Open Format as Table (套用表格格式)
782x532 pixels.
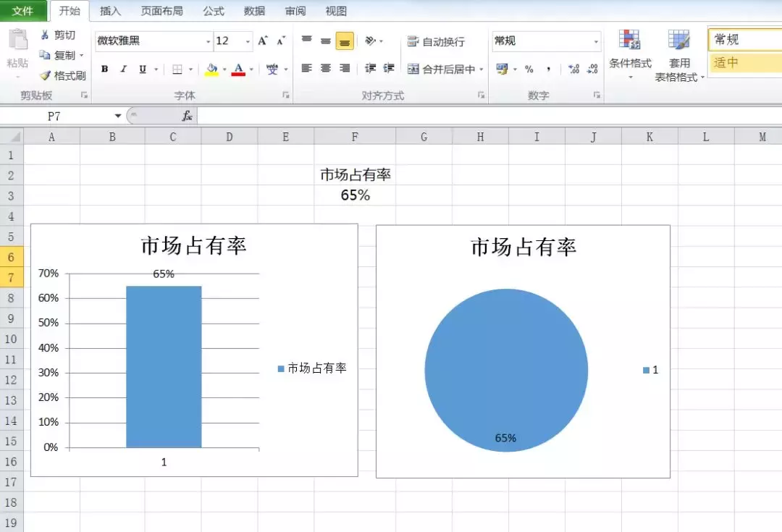click(678, 55)
